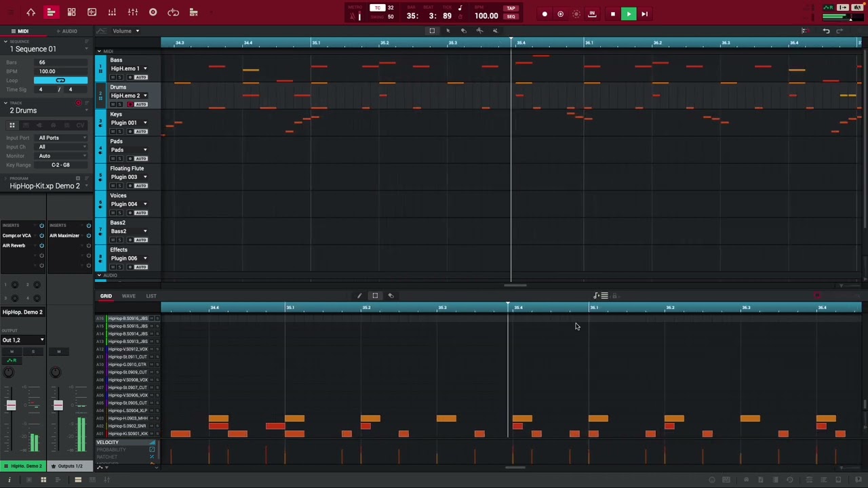This screenshot has width=868, height=488.
Task: Open the pad grid mode icon
Action: pos(71,12)
